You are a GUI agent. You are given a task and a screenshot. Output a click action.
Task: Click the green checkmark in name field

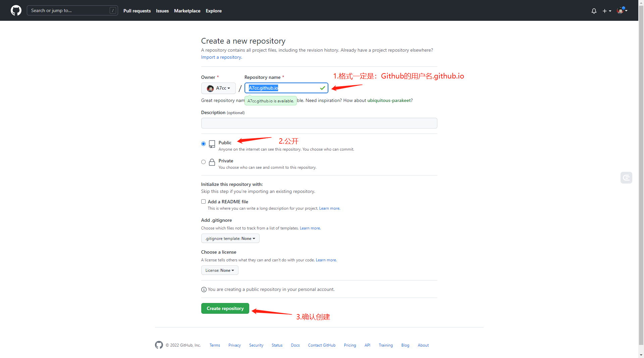click(x=322, y=88)
